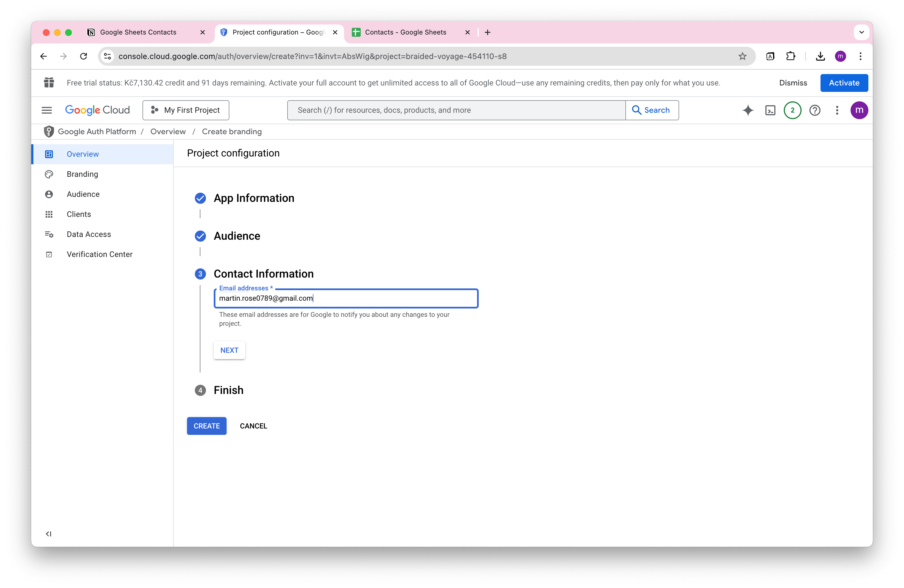Screen dimensions: 904x588
Task: Dismiss the free trial banner
Action: point(793,83)
